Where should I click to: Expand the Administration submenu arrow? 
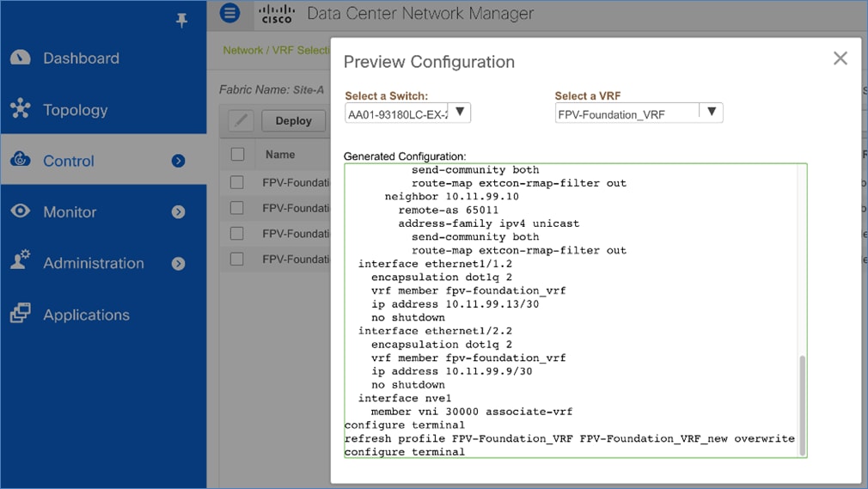(178, 264)
